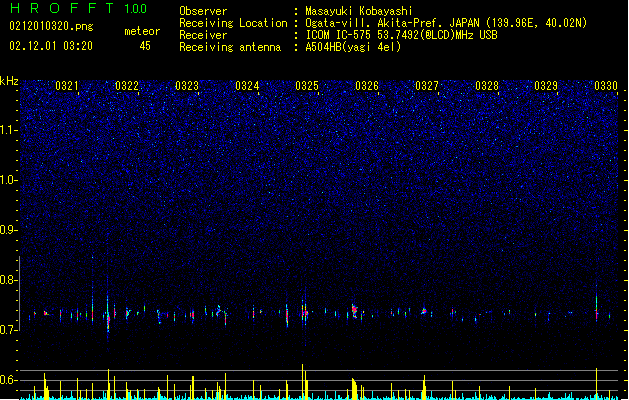Click the observer name Masayuki Kobayashi
The image size is (629, 400).
click(x=359, y=11)
